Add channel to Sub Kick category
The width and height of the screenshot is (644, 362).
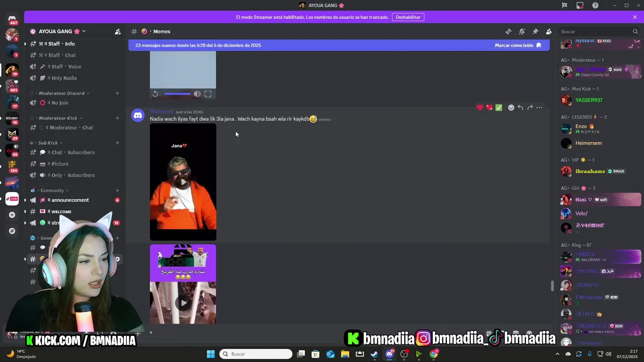[117, 143]
